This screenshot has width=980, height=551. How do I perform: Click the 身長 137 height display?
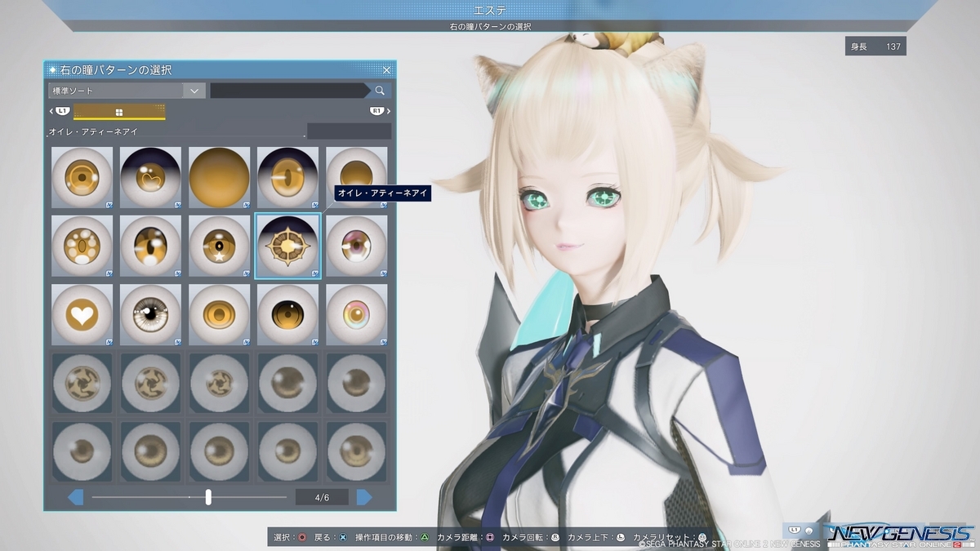(x=875, y=47)
